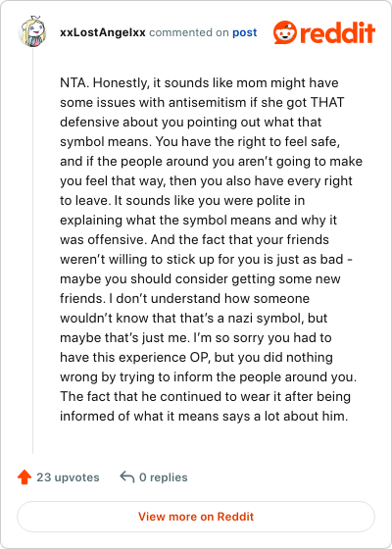
Task: Click the reply arrow icon
Action: click(127, 476)
